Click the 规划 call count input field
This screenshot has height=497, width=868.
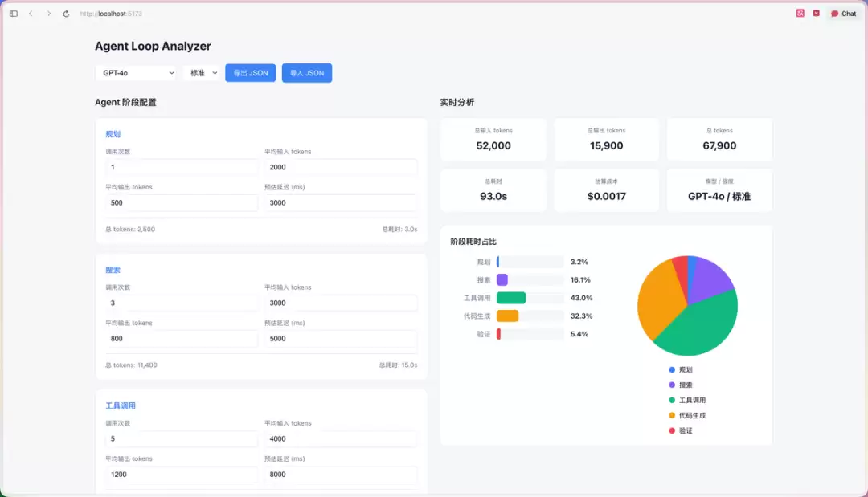[182, 167]
